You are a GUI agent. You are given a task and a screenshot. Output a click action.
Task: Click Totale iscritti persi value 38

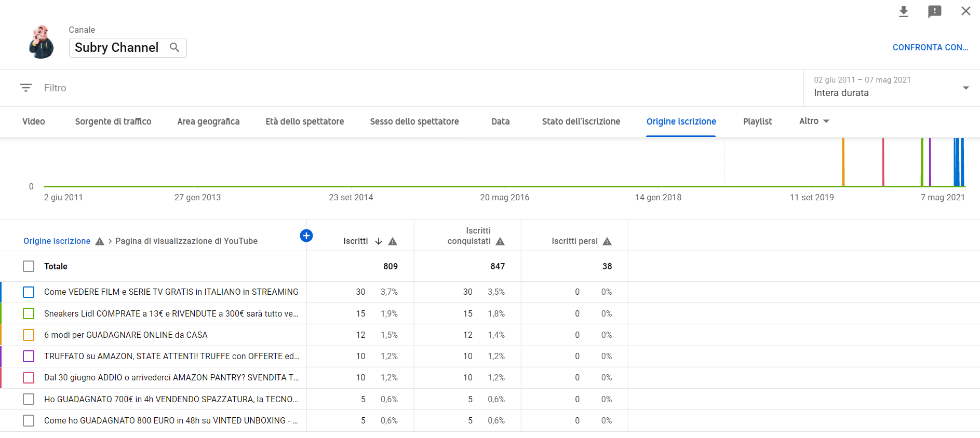pos(607,266)
